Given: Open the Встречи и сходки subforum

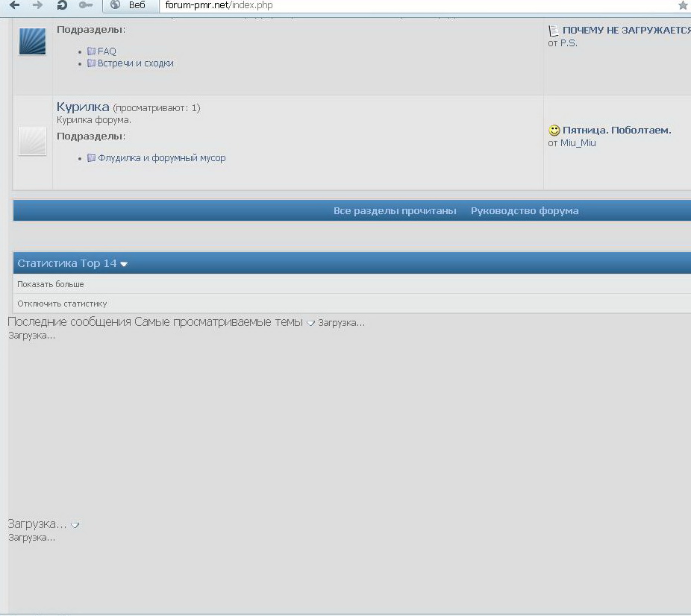Looking at the screenshot, I should tap(135, 63).
